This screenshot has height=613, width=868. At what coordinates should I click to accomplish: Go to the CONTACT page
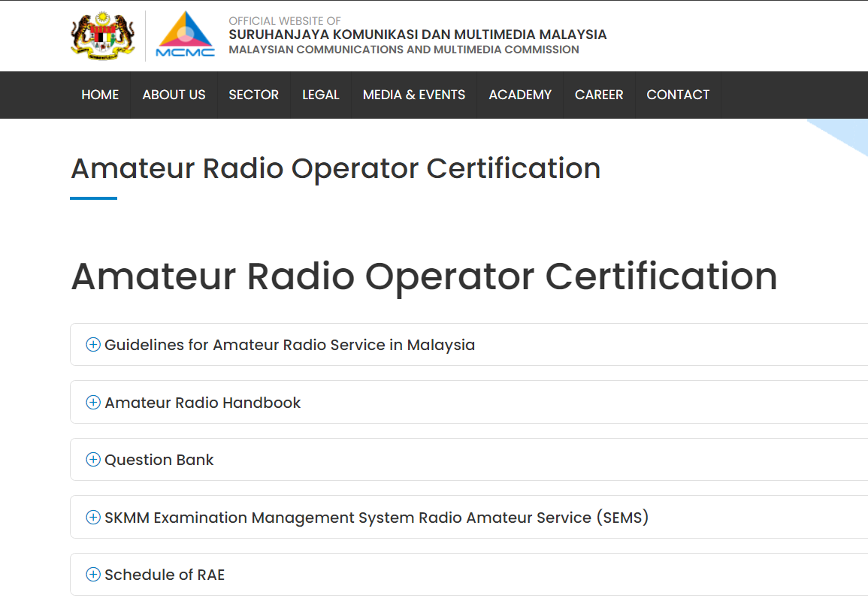[678, 95]
